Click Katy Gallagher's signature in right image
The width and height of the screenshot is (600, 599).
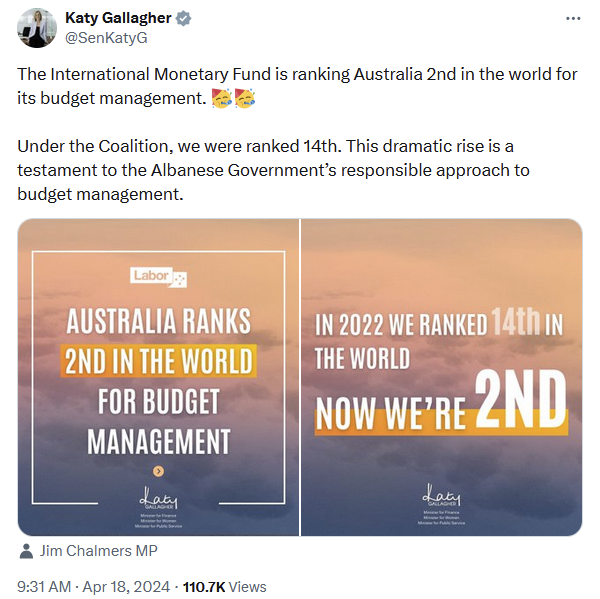[440, 496]
